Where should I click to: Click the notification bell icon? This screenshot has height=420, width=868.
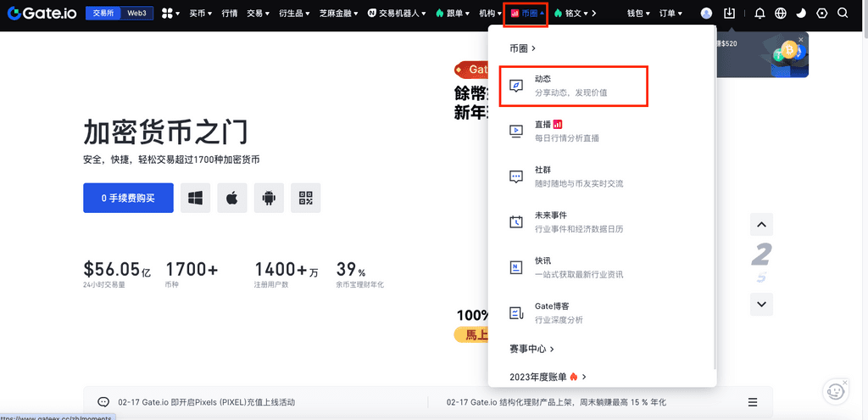(x=759, y=14)
